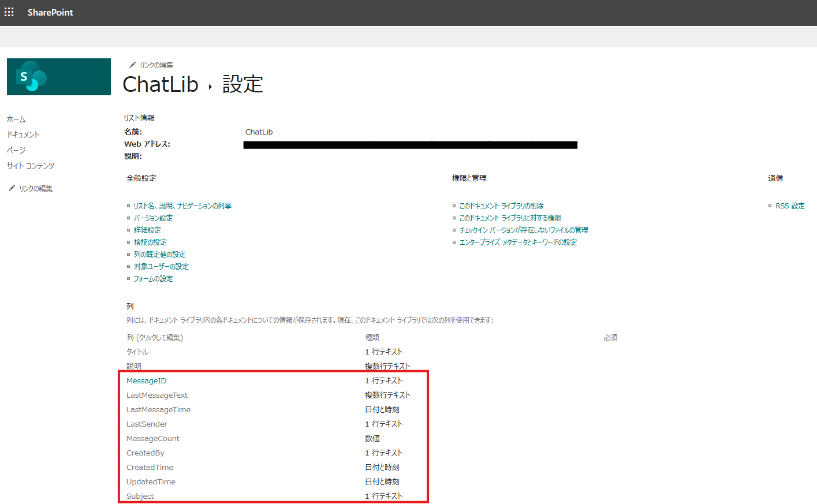This screenshot has width=817, height=504.
Task: Open RSS 設定 link
Action: pos(790,206)
